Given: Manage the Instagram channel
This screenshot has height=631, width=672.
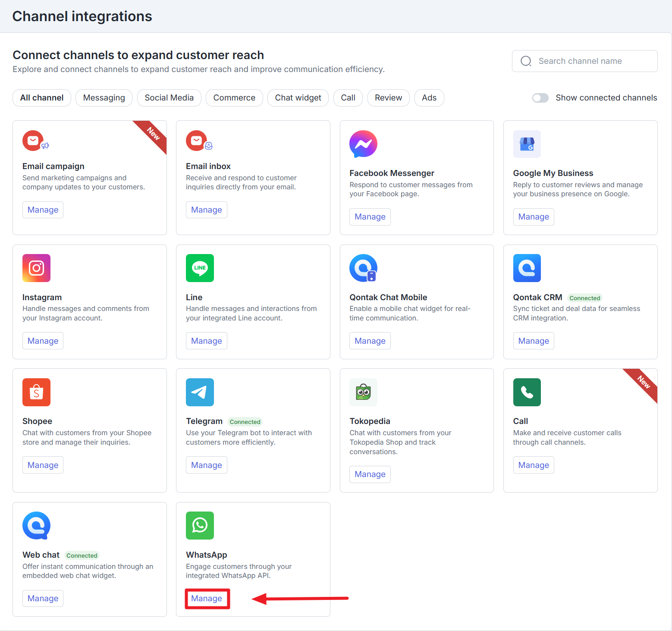Looking at the screenshot, I should [x=43, y=341].
